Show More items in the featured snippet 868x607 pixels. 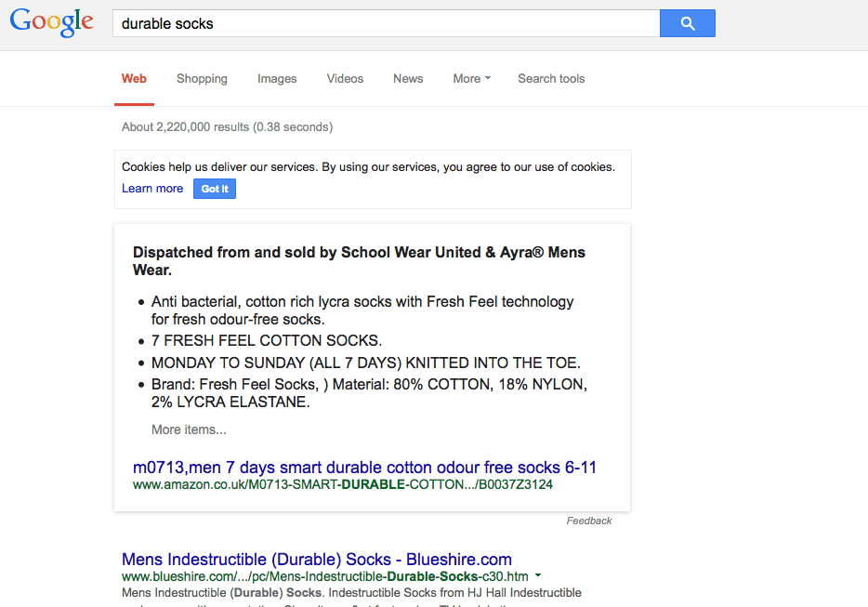coord(189,429)
